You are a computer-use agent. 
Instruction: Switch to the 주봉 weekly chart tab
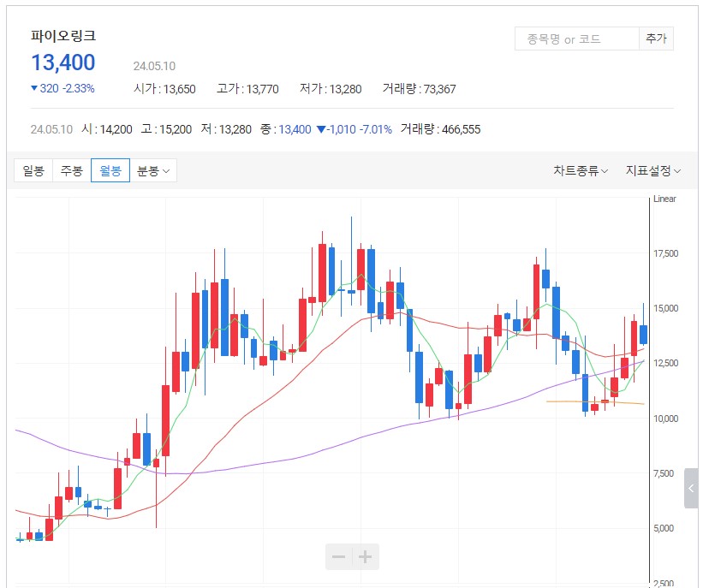point(72,170)
